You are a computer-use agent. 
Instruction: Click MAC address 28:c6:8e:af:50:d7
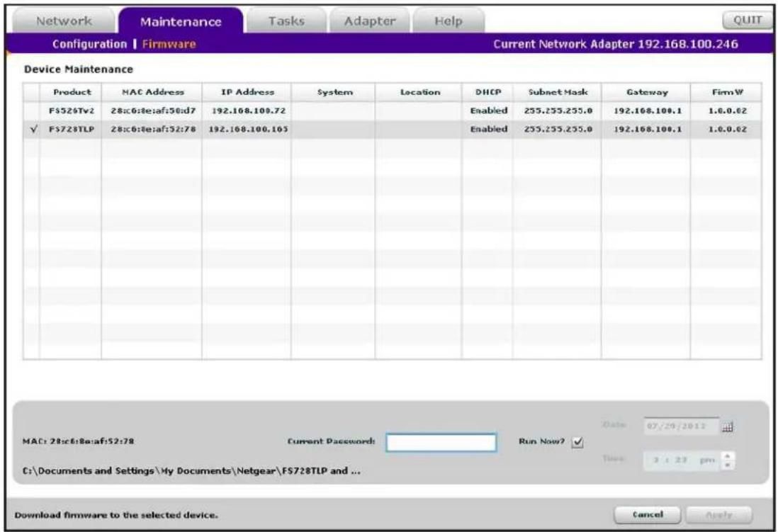(153, 111)
